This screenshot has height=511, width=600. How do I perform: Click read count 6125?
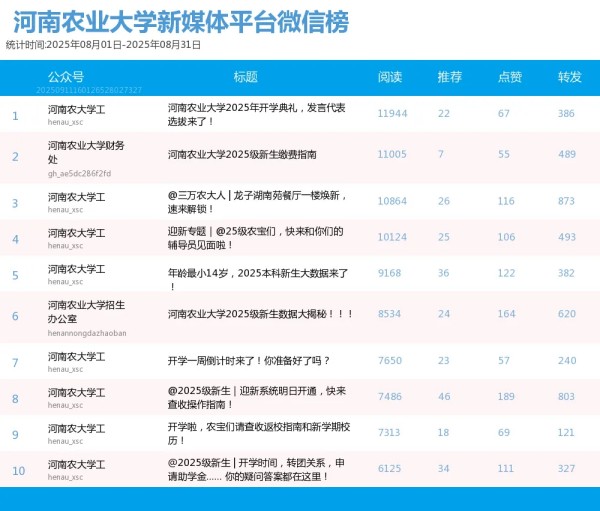[390, 469]
